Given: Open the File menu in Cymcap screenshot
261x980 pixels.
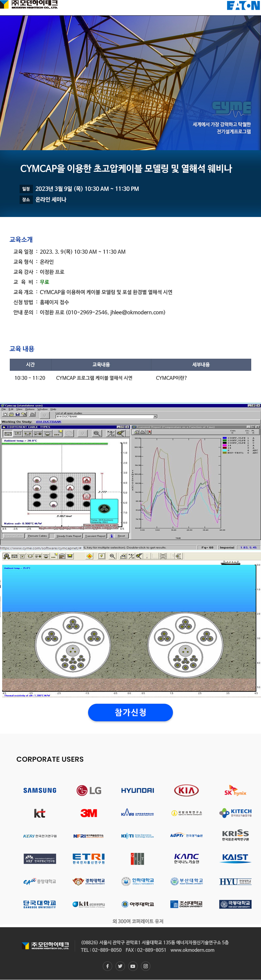Looking at the screenshot, I should click(4, 409).
